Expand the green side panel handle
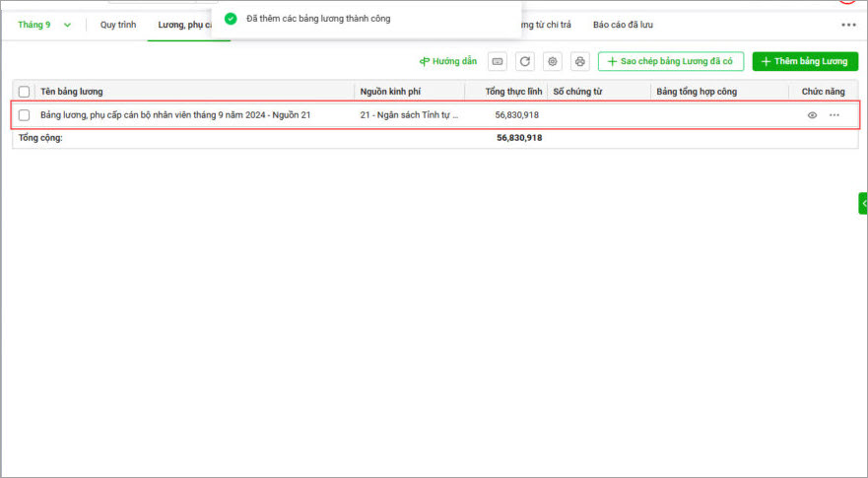The height and width of the screenshot is (478, 868). (x=863, y=203)
